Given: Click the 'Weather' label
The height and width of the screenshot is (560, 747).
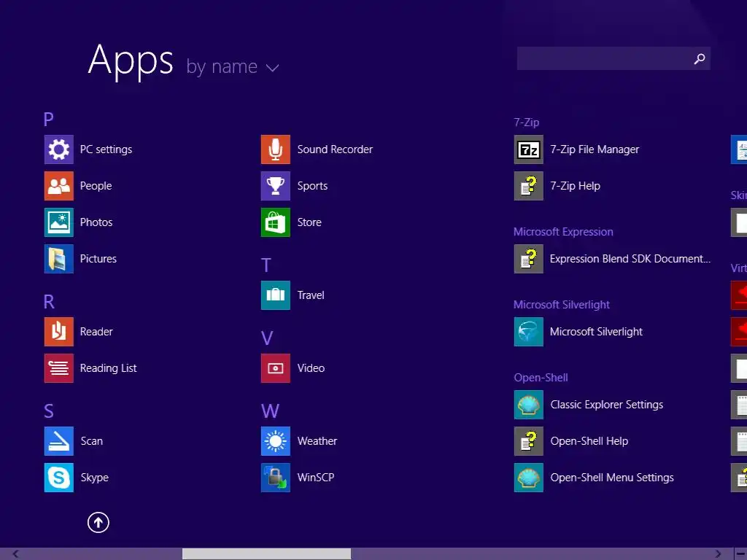Looking at the screenshot, I should pyautogui.click(x=317, y=441).
